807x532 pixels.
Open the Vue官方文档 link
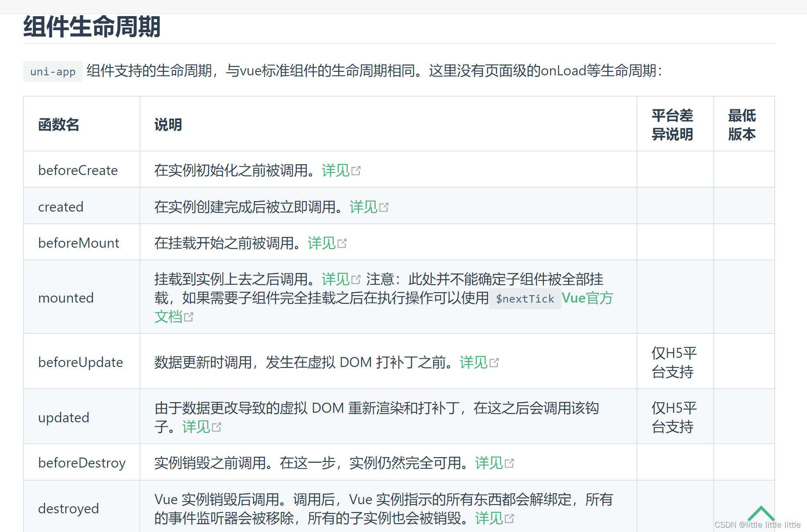[587, 298]
